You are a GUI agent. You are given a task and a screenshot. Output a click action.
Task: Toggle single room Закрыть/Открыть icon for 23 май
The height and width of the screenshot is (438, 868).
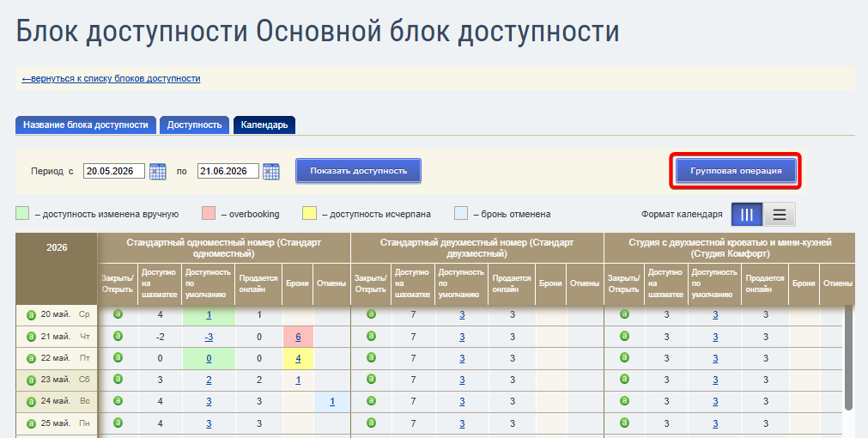tap(118, 379)
